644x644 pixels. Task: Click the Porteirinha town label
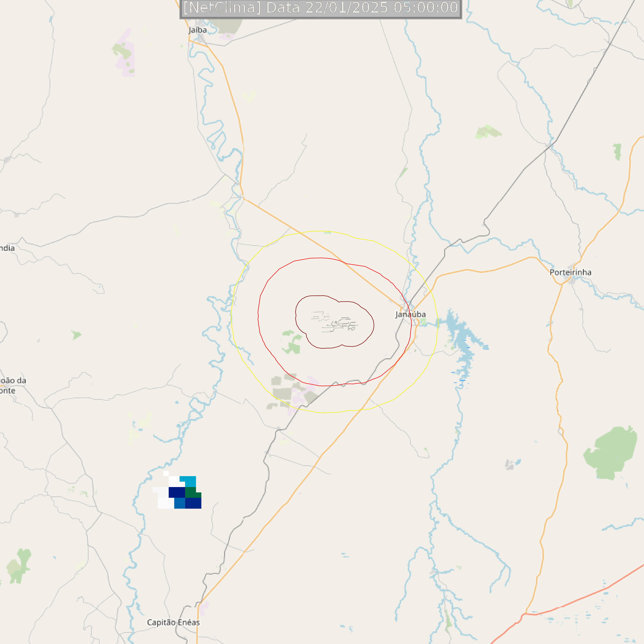click(570, 272)
